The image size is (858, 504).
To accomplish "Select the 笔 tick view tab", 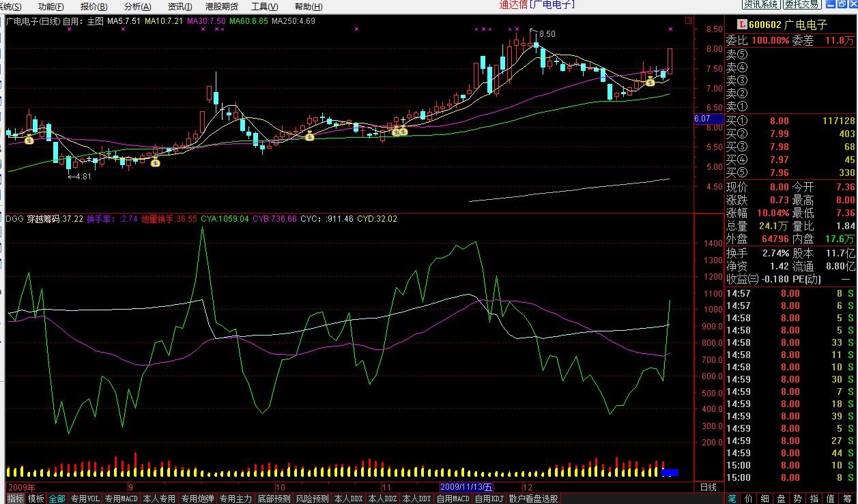I will point(732,499).
